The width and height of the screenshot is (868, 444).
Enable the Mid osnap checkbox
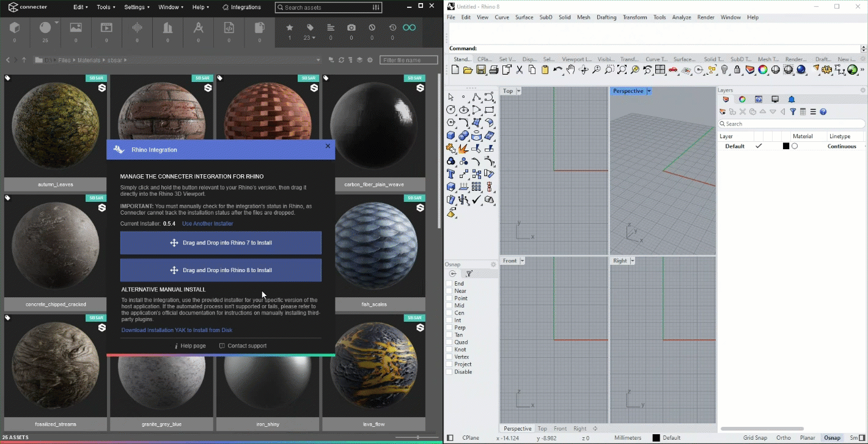coord(449,306)
